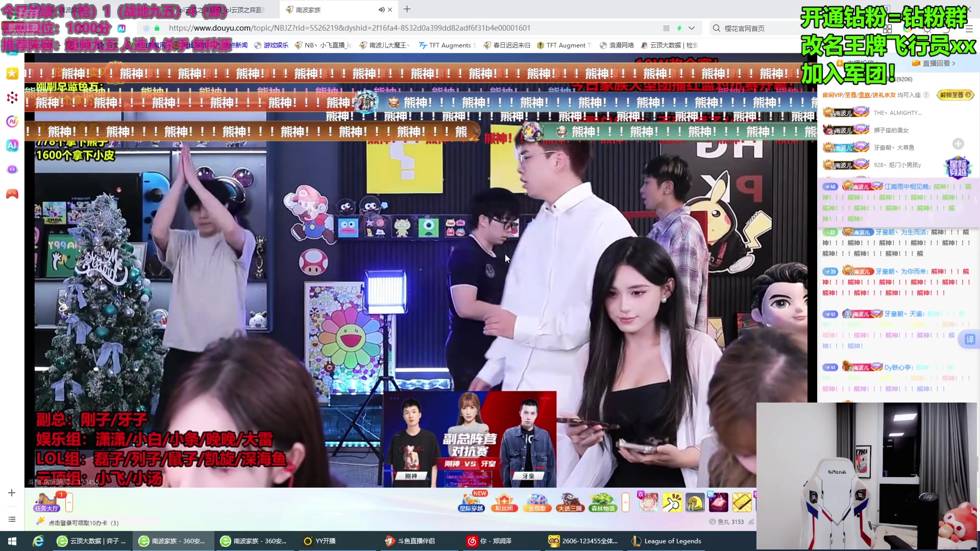Click username 江南雨中相见晚 in chat

pos(908,187)
